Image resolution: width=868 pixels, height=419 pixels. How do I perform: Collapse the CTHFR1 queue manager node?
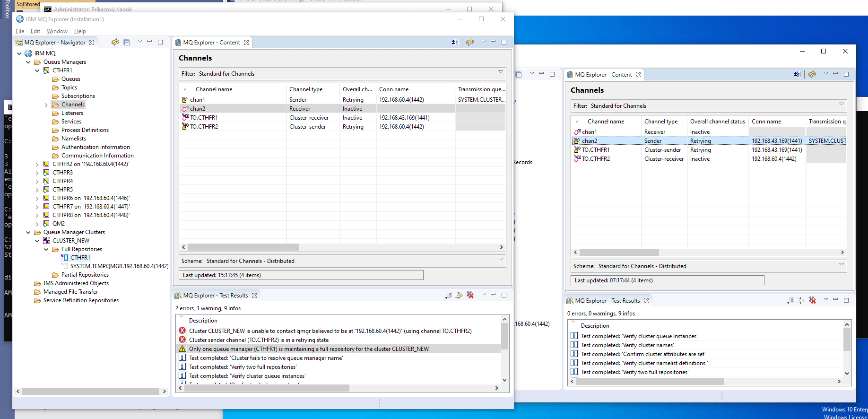tap(37, 70)
